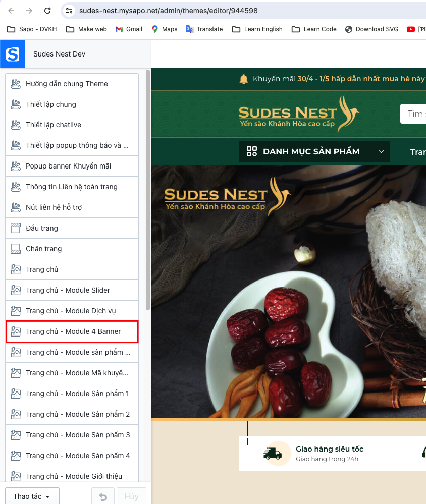Click the grid icon in DANH MỤC SẢN PHẨM
The width and height of the screenshot is (426, 504).
pyautogui.click(x=252, y=151)
